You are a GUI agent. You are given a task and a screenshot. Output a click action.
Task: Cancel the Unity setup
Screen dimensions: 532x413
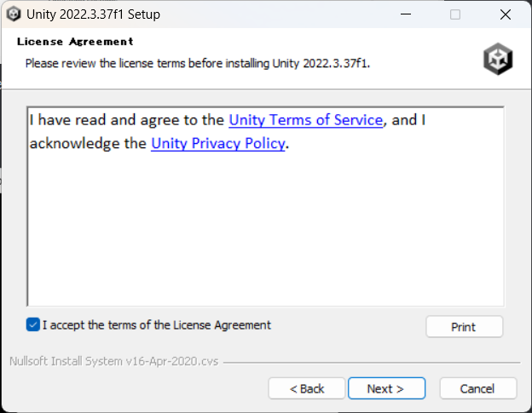[477, 388]
